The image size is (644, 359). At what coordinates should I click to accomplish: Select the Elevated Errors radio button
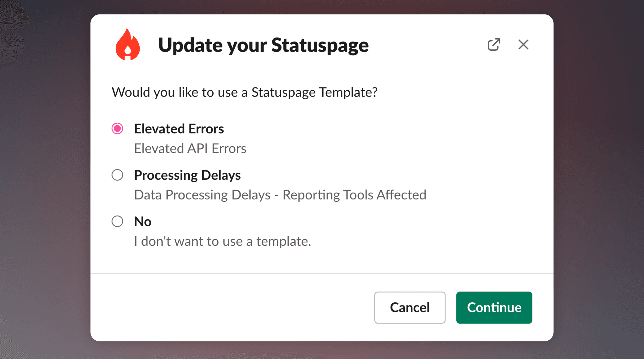coord(117,128)
